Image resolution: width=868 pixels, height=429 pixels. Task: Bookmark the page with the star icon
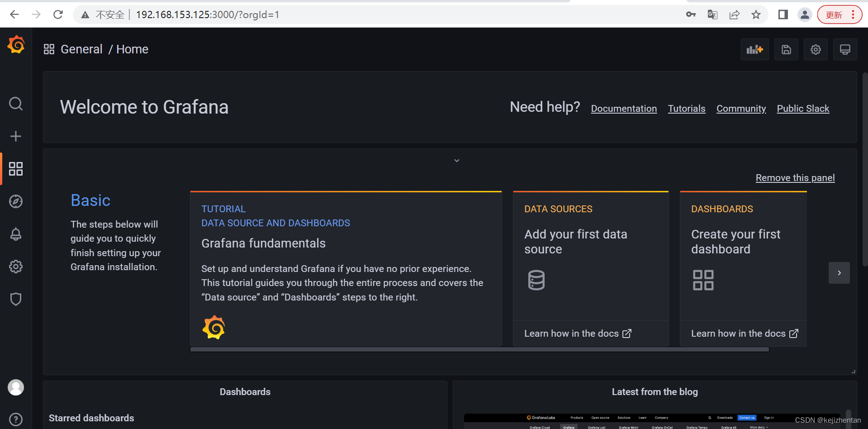tap(756, 14)
